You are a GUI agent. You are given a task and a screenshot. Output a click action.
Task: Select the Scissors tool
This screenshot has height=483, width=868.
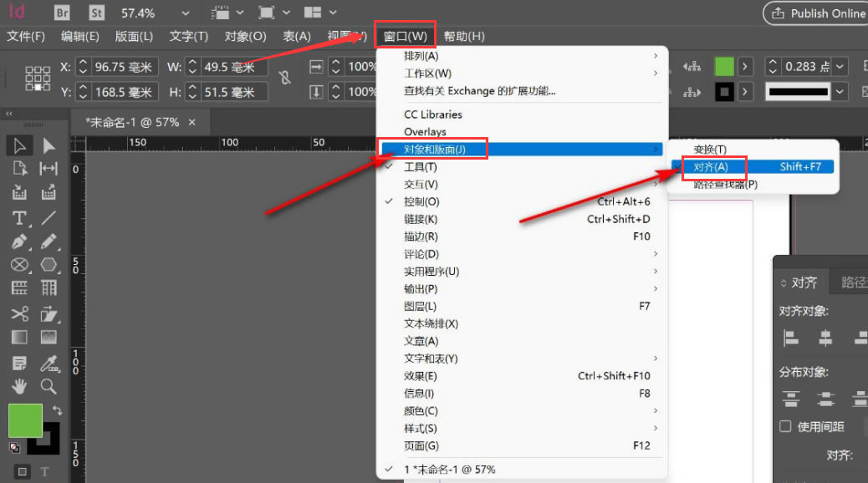(19, 313)
